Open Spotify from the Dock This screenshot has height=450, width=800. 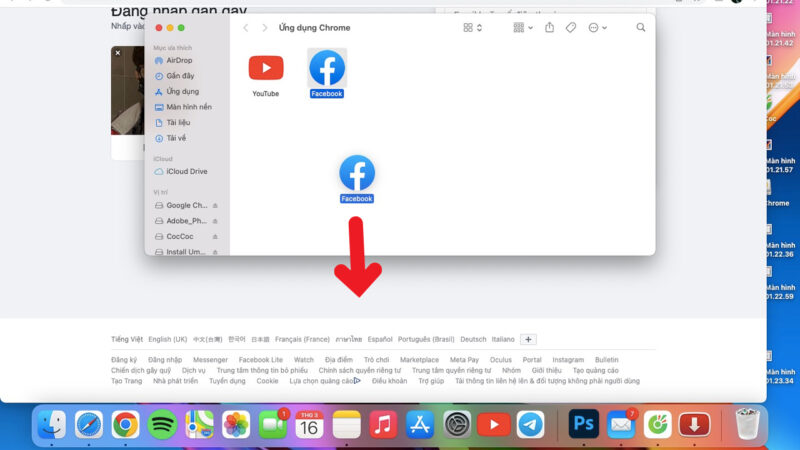162,424
